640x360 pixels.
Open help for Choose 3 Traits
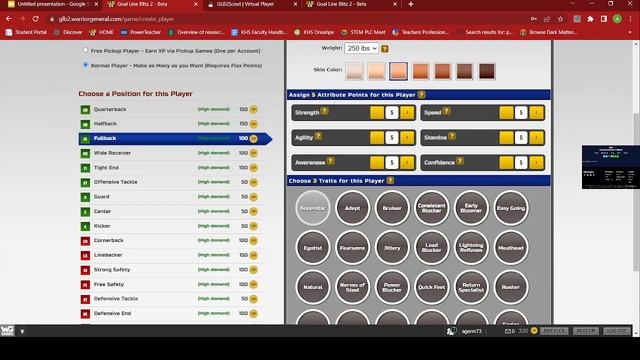(390, 180)
